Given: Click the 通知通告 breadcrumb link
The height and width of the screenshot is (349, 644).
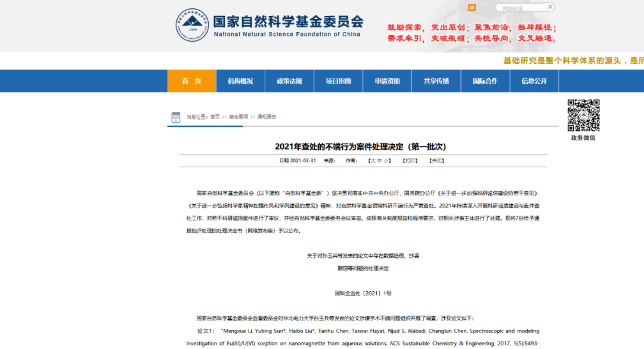Looking at the screenshot, I should pos(267,117).
